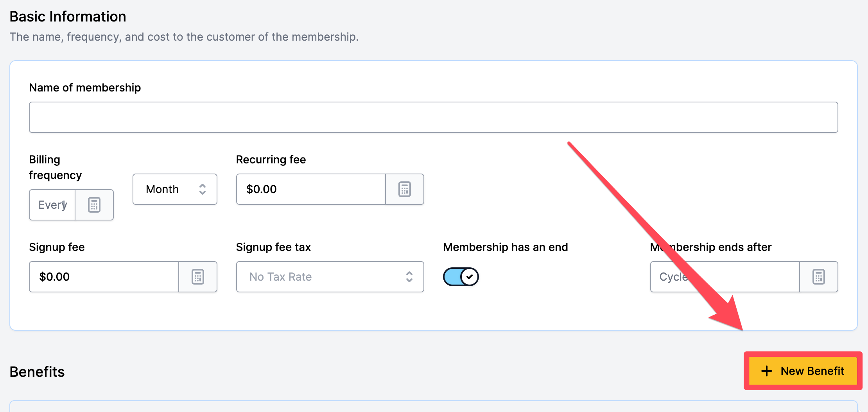
Task: Click the Name of membership label
Action: 85,88
